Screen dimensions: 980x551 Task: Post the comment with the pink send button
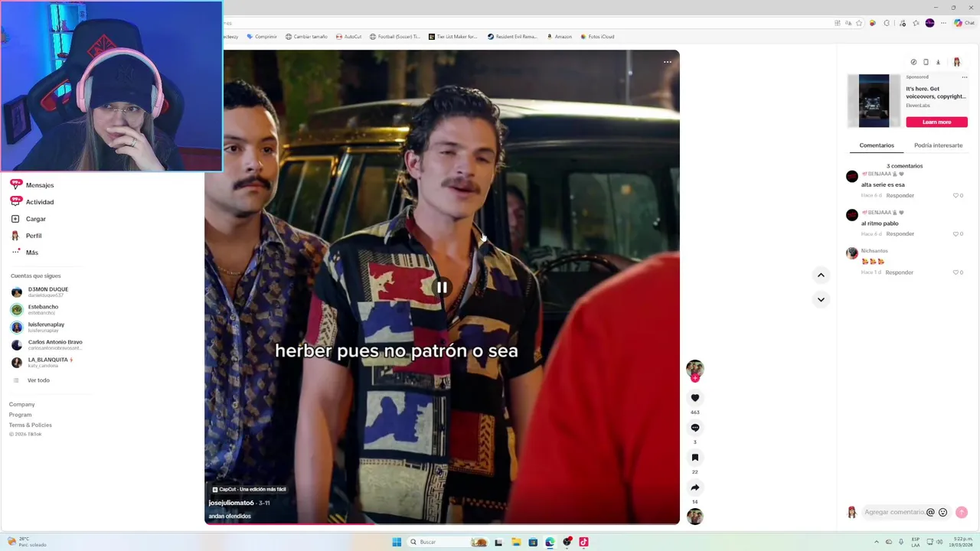962,513
